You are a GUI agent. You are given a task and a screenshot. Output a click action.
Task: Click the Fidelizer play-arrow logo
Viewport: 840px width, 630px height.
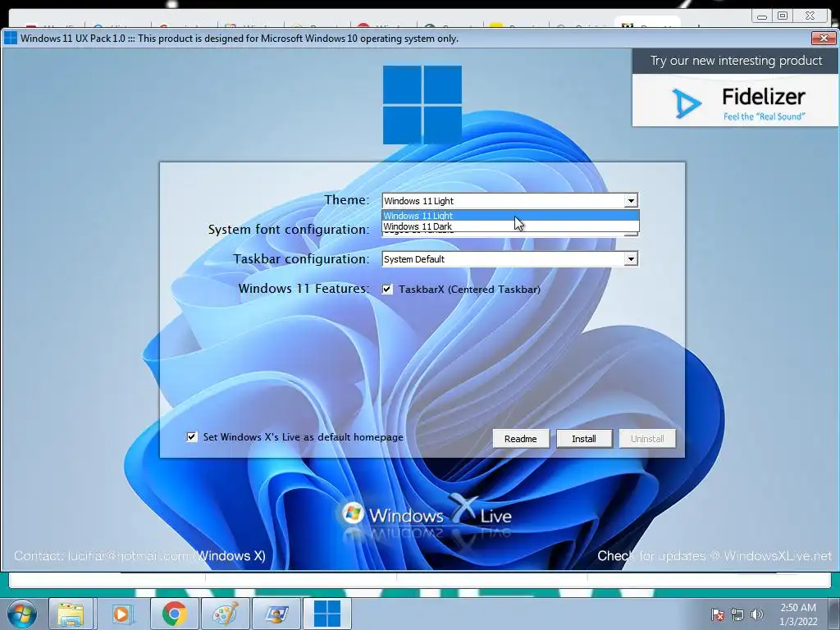[687, 103]
